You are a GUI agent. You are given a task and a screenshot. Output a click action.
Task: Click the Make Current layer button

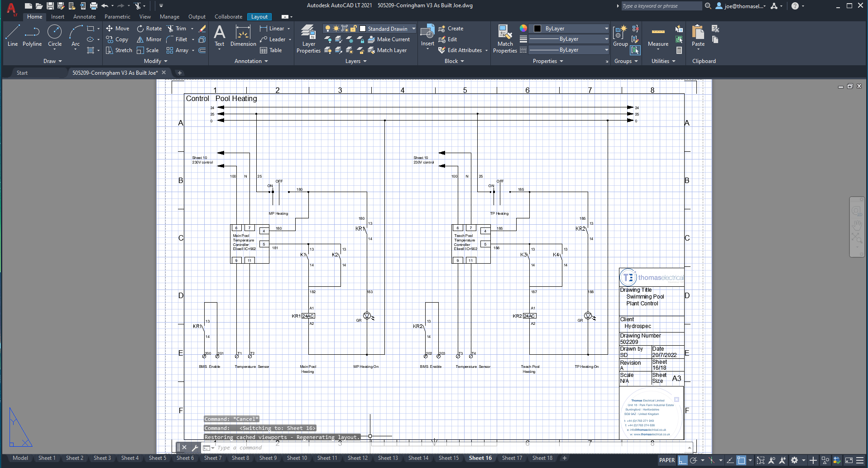click(388, 39)
